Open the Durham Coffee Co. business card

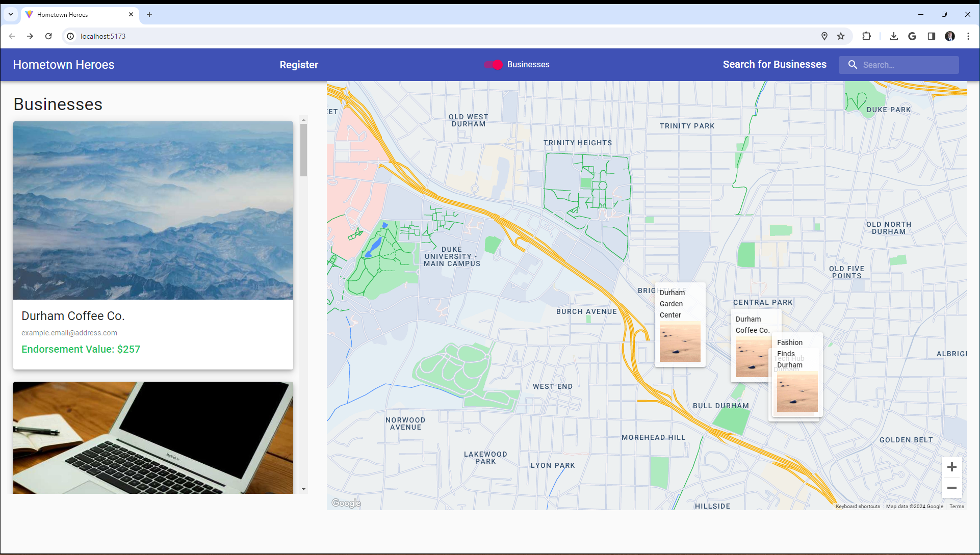point(153,245)
